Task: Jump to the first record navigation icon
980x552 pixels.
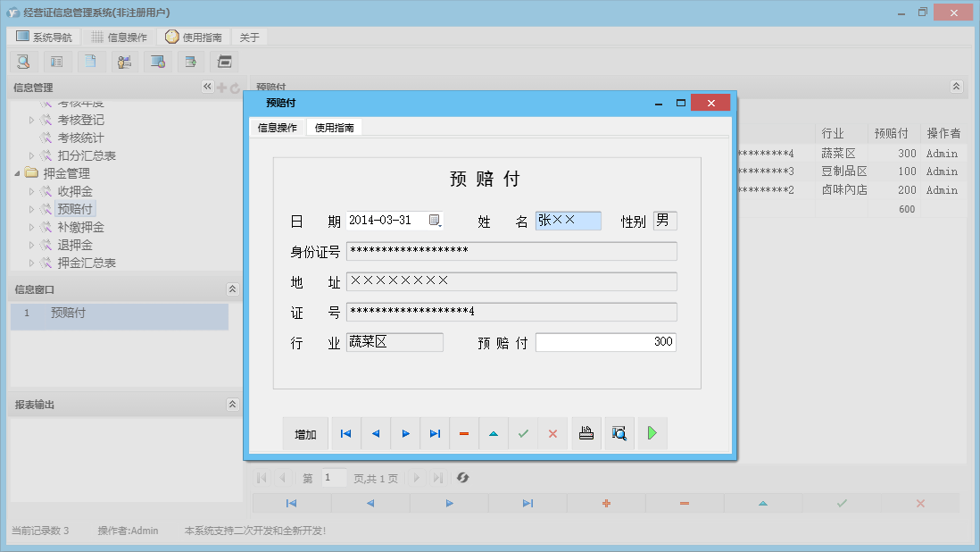Action: (x=346, y=433)
